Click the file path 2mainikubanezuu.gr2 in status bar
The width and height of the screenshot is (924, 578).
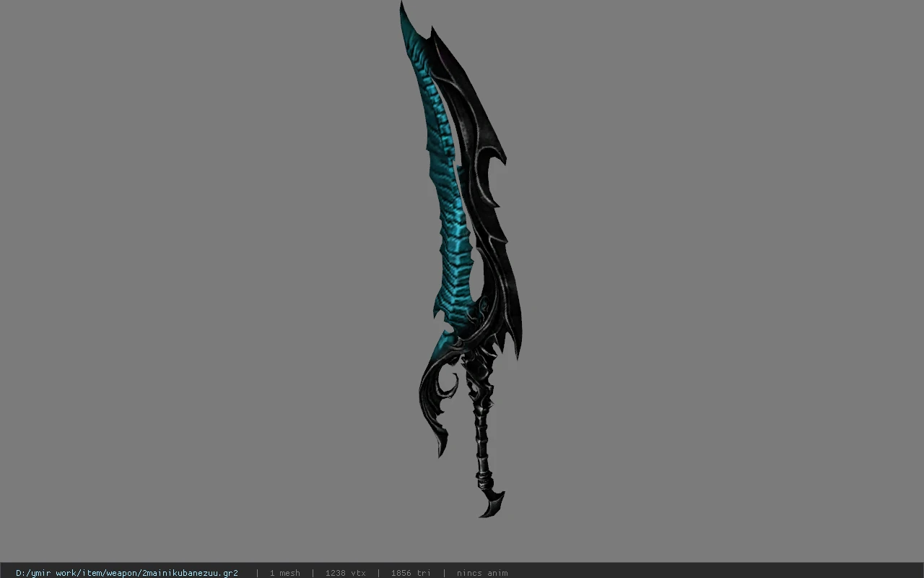click(x=127, y=573)
